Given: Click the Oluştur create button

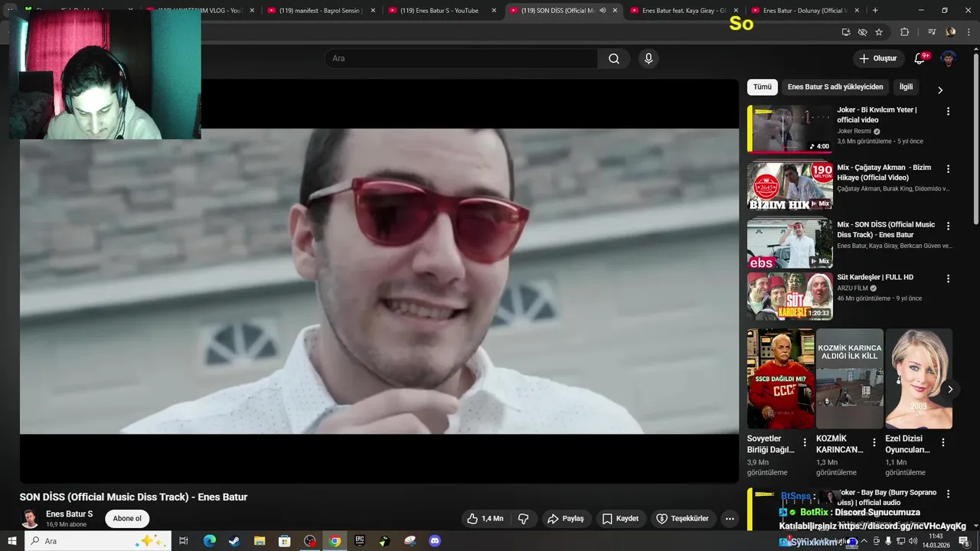Looking at the screenshot, I should point(877,59).
